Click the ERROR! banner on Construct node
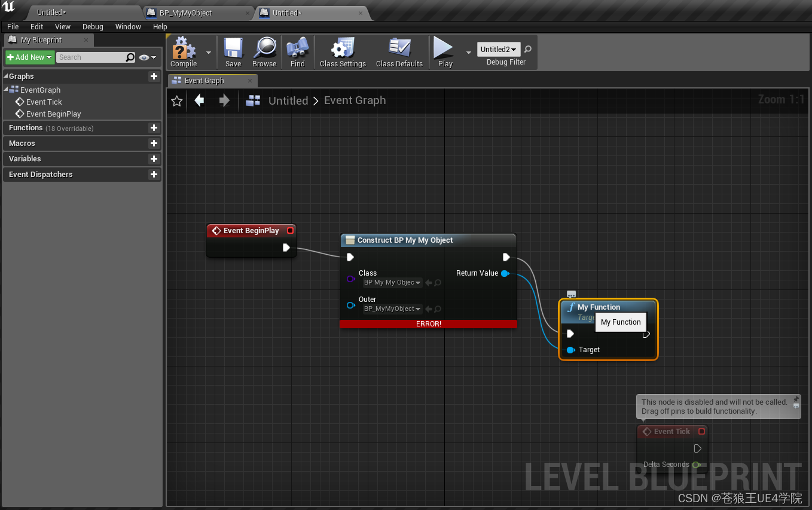This screenshot has width=812, height=510. pos(429,324)
